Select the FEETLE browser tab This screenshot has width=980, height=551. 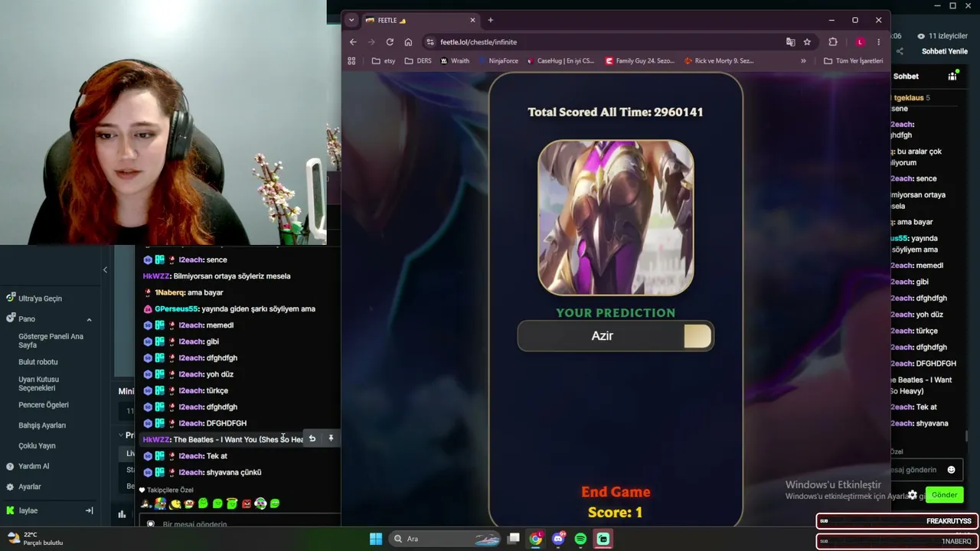coord(420,20)
